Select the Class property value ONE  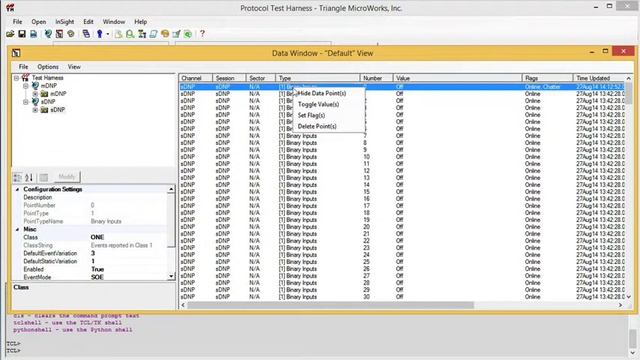(x=97, y=237)
